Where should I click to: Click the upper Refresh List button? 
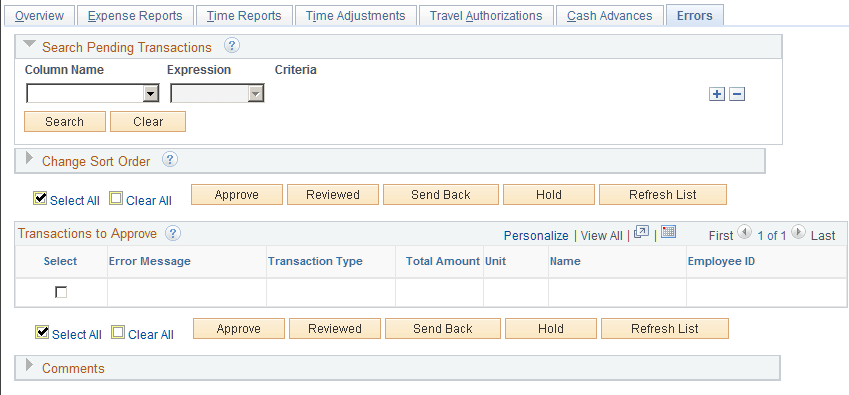pos(663,195)
